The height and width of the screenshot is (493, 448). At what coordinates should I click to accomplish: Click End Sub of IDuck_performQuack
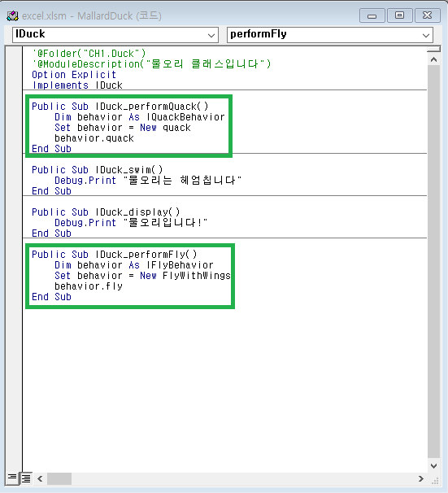tap(51, 149)
